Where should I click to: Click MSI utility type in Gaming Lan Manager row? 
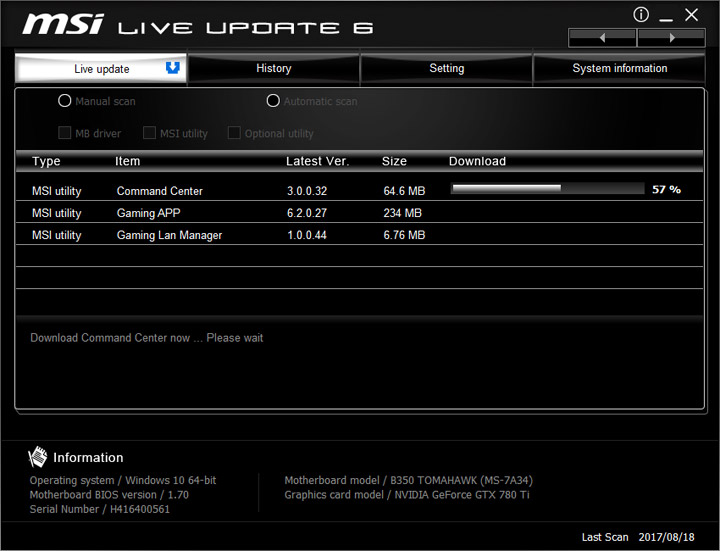click(56, 235)
